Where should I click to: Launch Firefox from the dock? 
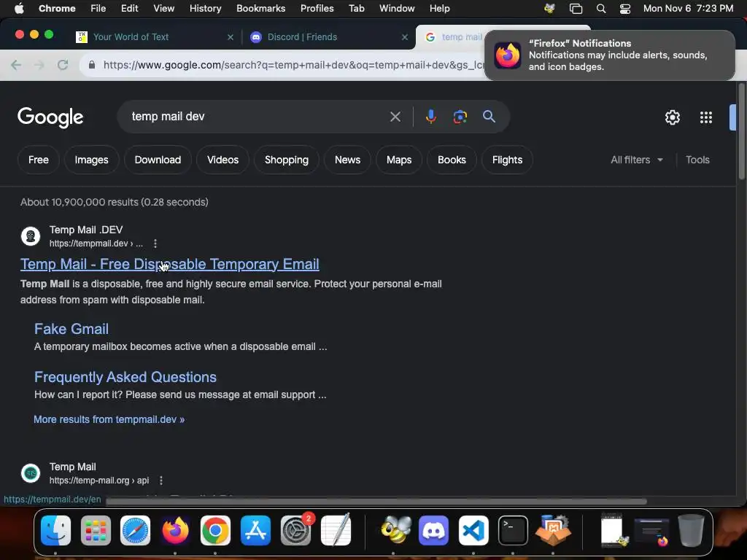pyautogui.click(x=175, y=531)
